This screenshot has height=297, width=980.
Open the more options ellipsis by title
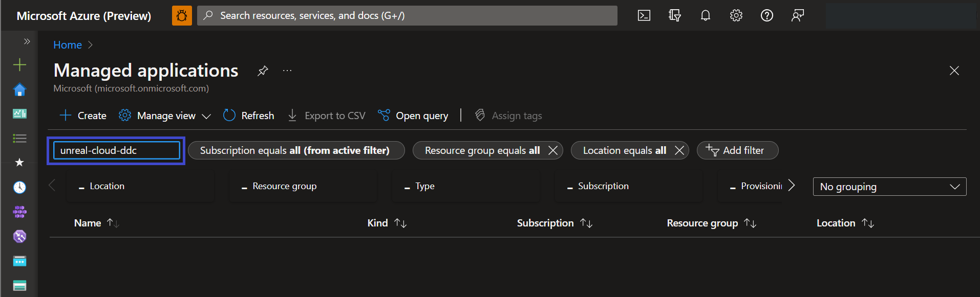287,71
